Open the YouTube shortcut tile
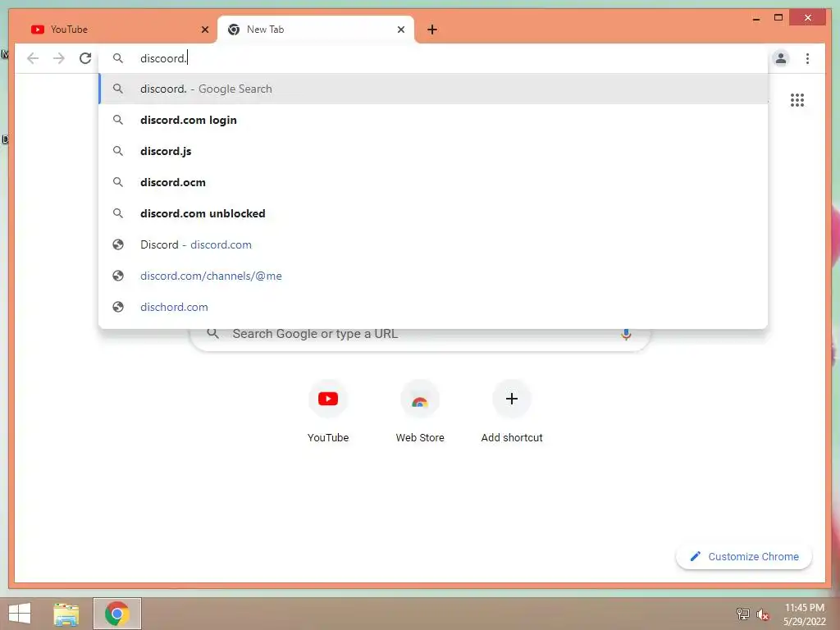The image size is (840, 630). coord(328,411)
